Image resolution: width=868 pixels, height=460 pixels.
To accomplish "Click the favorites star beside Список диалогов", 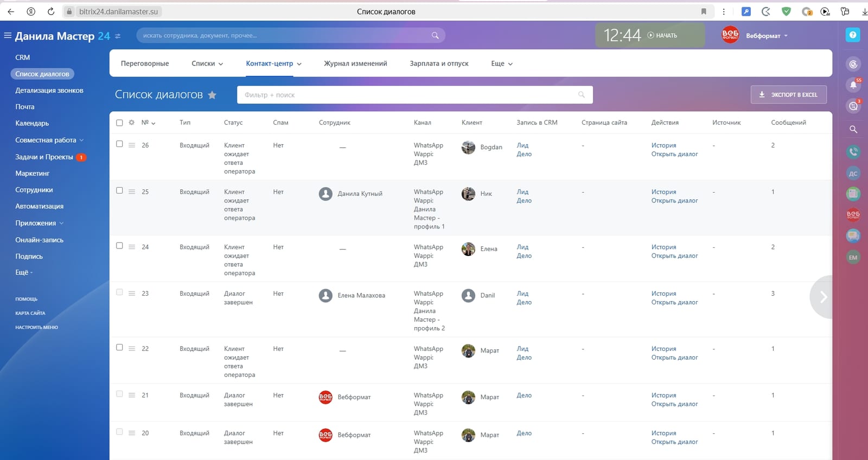I will [x=212, y=95].
